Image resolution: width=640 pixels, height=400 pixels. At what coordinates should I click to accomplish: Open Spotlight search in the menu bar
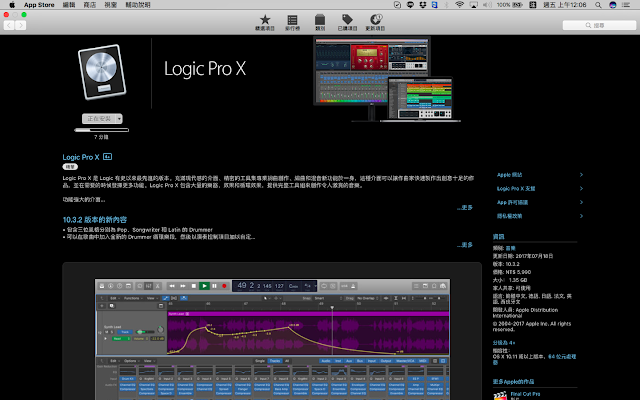pos(598,5)
